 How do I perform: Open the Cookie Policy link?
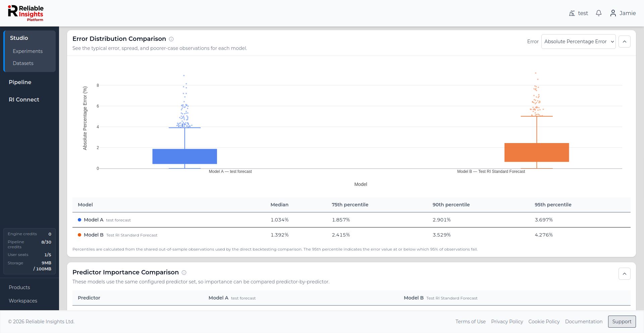coord(544,322)
